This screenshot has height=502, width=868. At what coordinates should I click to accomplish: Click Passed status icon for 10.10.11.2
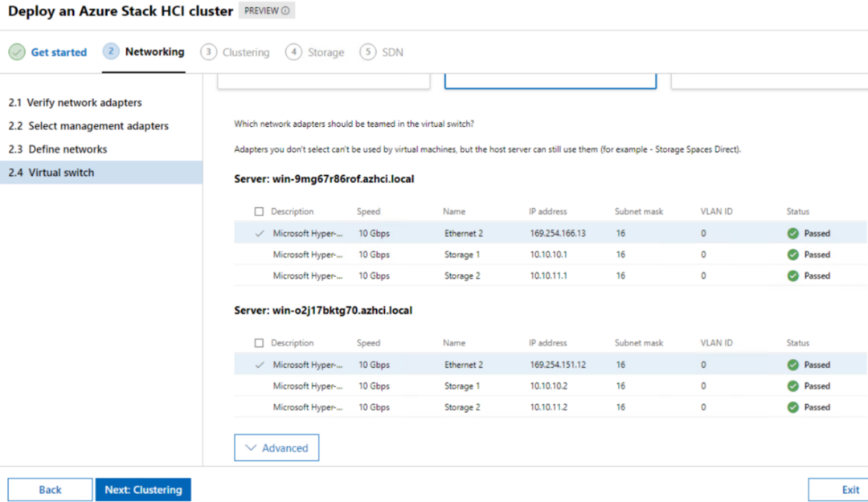click(792, 407)
